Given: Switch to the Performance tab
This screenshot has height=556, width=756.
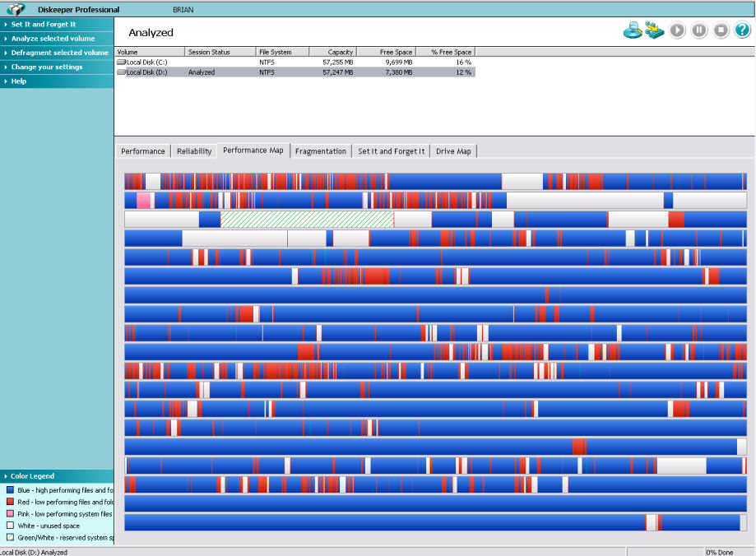Looking at the screenshot, I should point(143,151).
